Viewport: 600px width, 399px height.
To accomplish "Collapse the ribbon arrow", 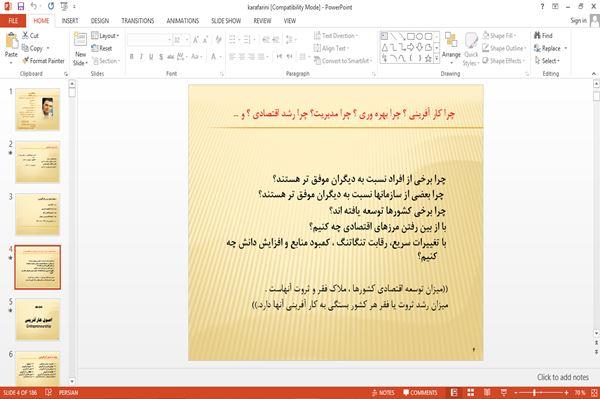I will [x=594, y=73].
